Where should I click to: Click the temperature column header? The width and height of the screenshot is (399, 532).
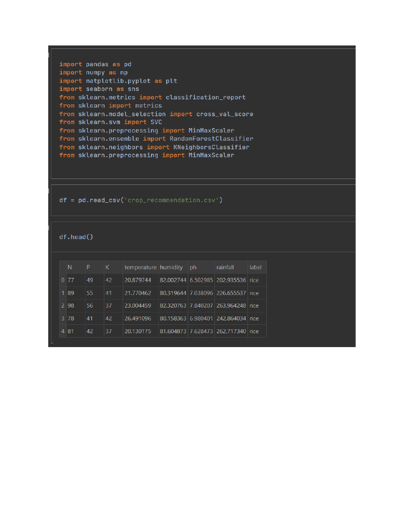tap(140, 267)
